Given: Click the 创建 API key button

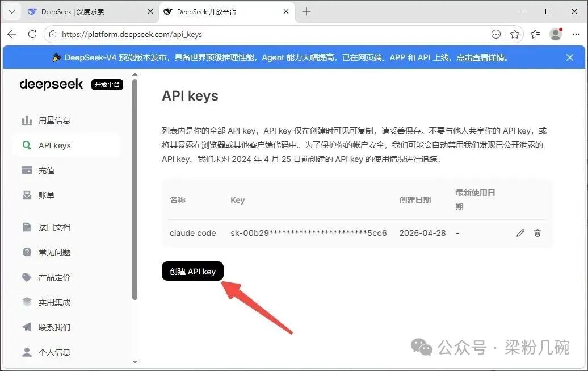Looking at the screenshot, I should tap(192, 271).
